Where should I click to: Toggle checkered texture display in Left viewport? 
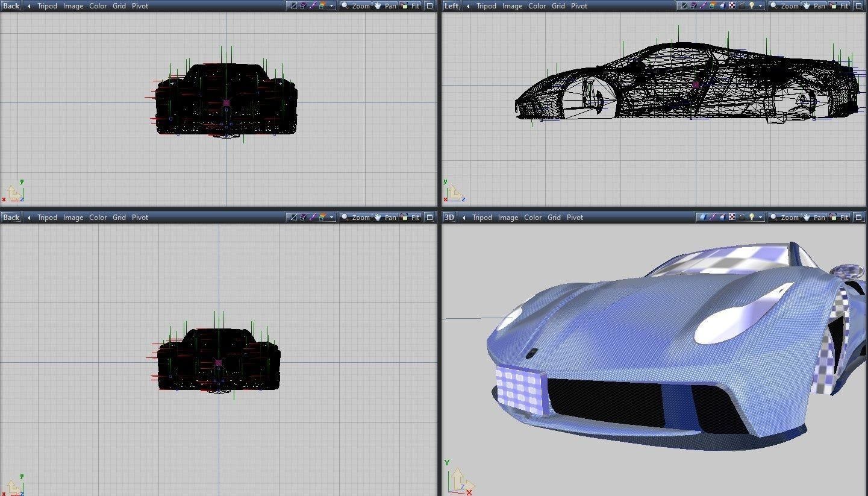pos(732,6)
